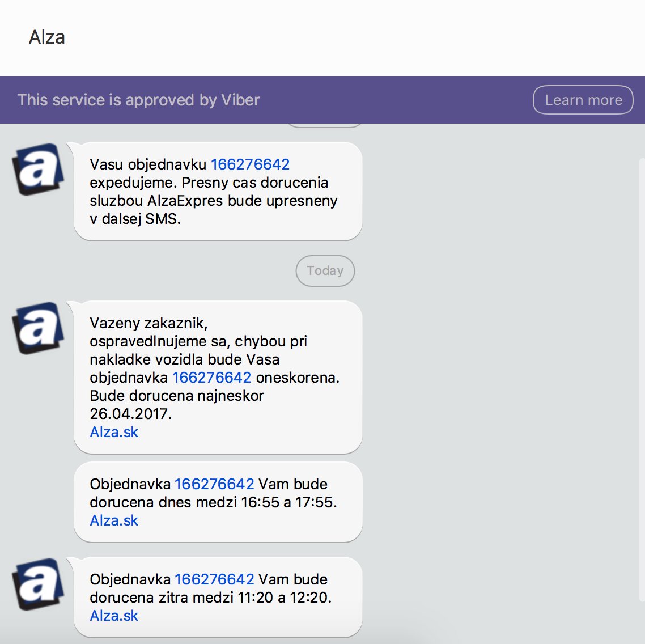Click the Learn more button
Screen dimensions: 645x644
583,100
